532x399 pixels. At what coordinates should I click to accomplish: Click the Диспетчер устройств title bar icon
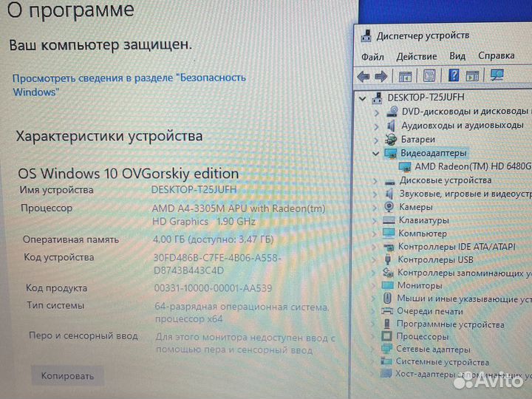point(366,35)
